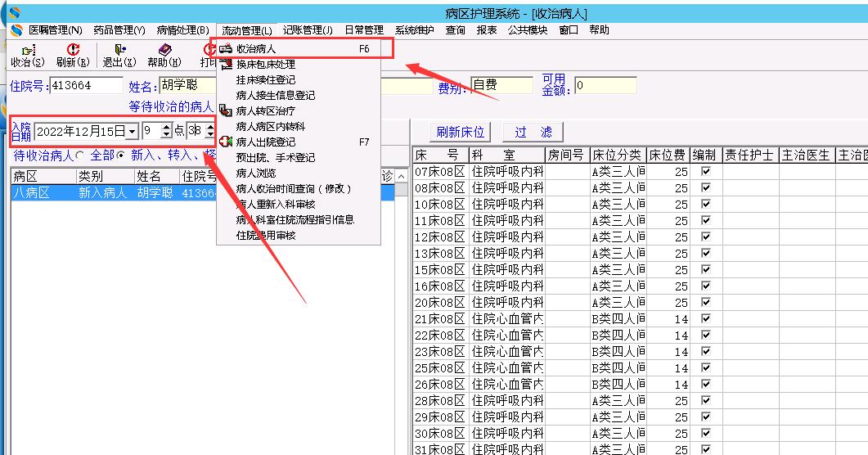
Task: Click the hour field showing 9
Action: pyautogui.click(x=151, y=131)
